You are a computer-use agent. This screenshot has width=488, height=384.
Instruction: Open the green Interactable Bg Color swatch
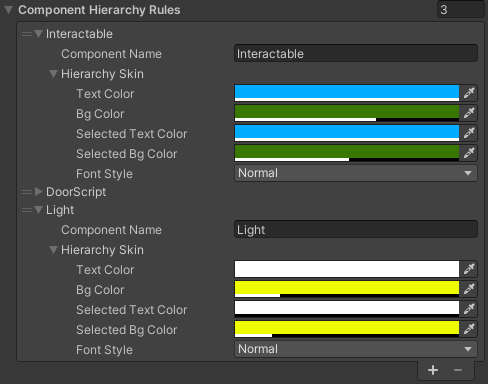(x=347, y=113)
